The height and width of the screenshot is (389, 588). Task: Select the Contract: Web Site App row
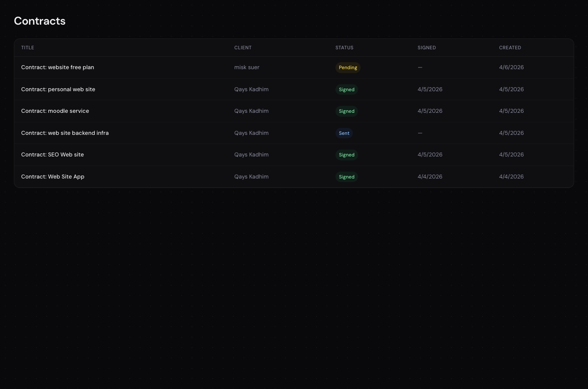point(53,176)
